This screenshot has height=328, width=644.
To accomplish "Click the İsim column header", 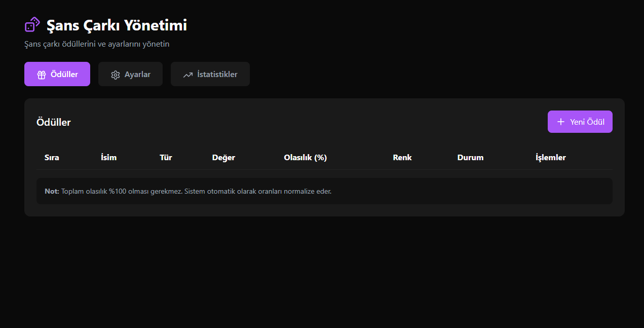I will point(108,157).
